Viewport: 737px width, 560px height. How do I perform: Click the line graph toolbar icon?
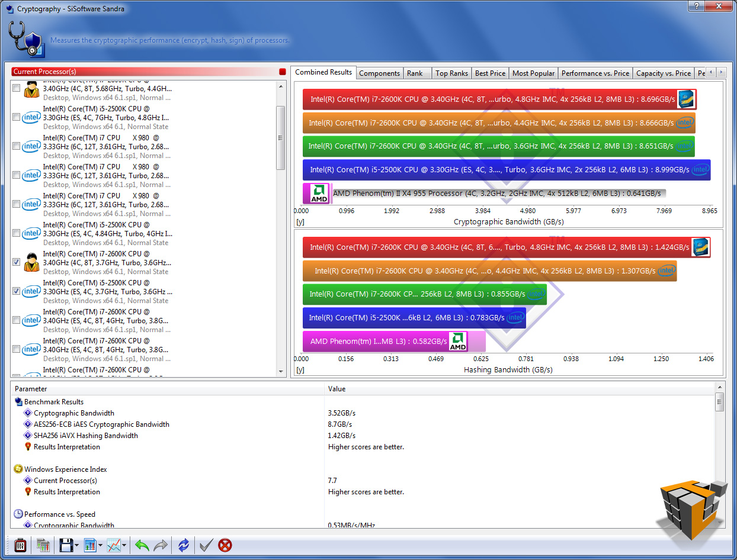(114, 545)
